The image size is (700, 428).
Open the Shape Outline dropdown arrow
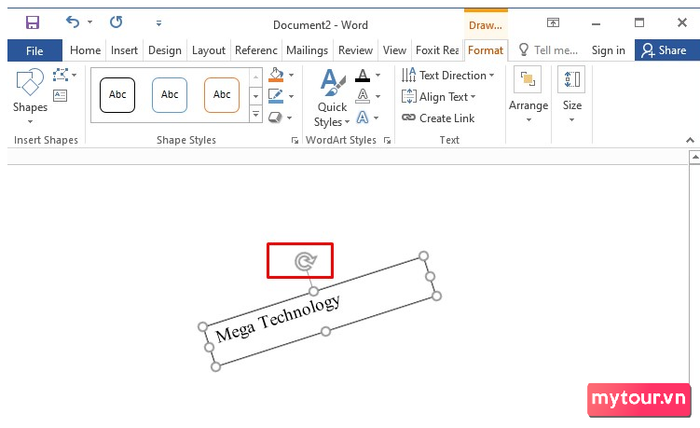click(291, 96)
